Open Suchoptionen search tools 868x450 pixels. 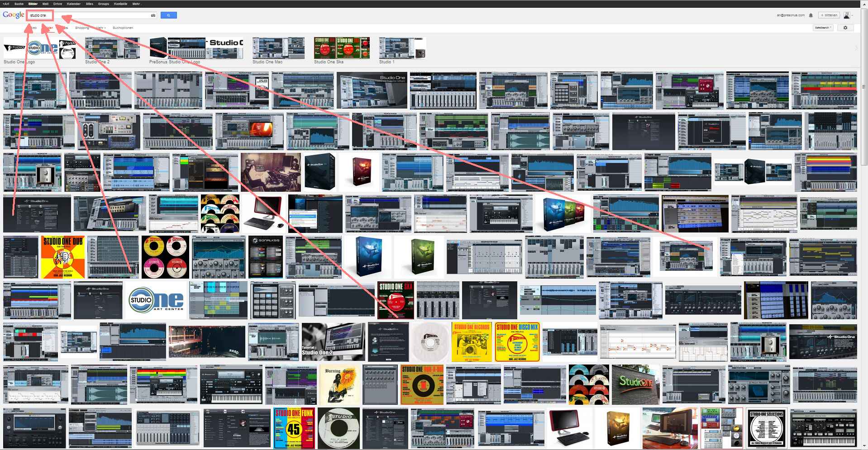coord(123,28)
